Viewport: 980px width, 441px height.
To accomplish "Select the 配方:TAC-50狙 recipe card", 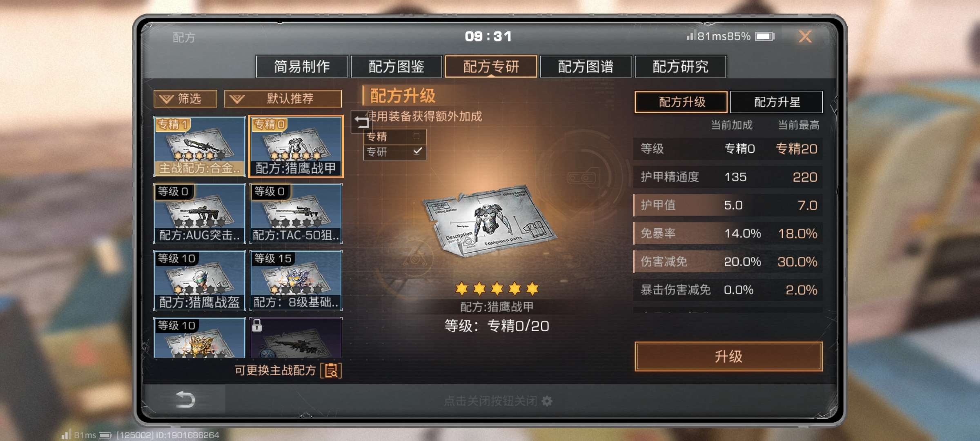I will [296, 214].
